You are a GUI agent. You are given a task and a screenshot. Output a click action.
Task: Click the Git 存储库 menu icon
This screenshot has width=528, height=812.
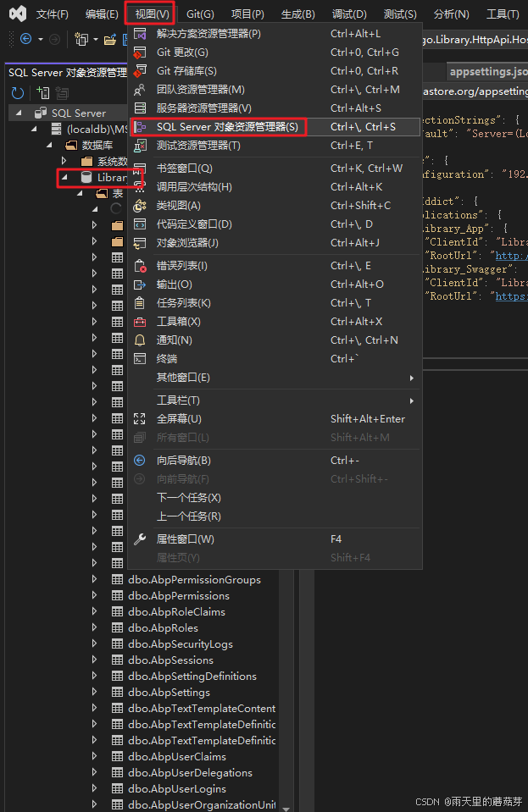(x=140, y=71)
